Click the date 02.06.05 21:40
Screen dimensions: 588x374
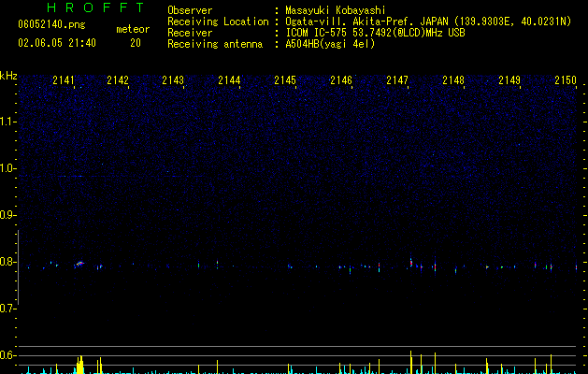57,43
